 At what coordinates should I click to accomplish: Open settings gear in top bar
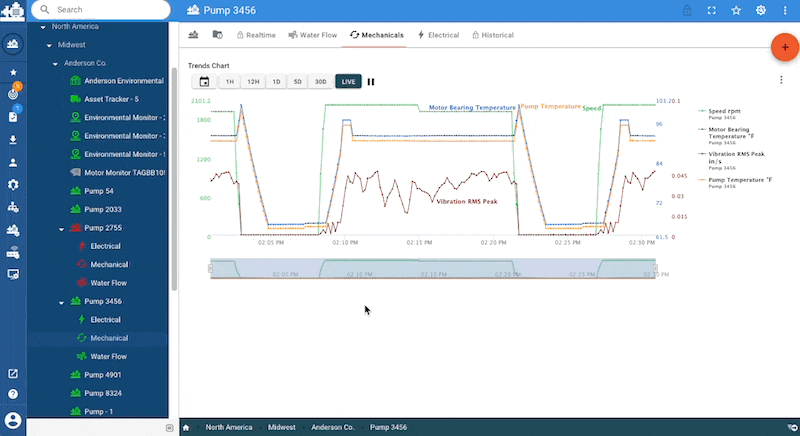click(761, 11)
